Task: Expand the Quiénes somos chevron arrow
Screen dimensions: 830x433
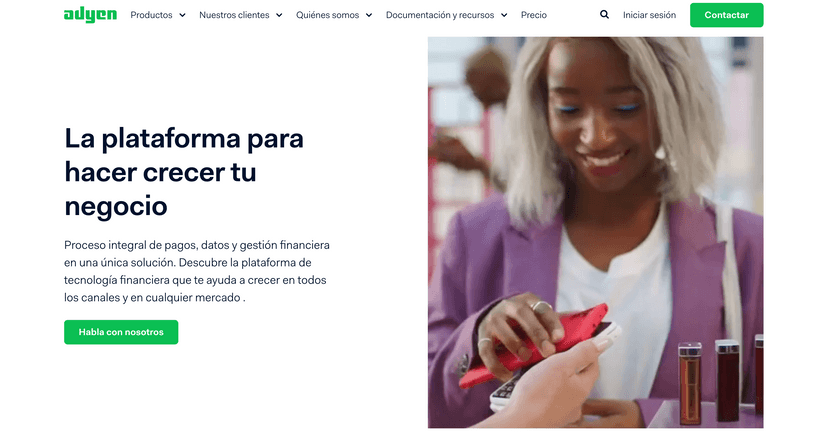Action: pos(369,15)
